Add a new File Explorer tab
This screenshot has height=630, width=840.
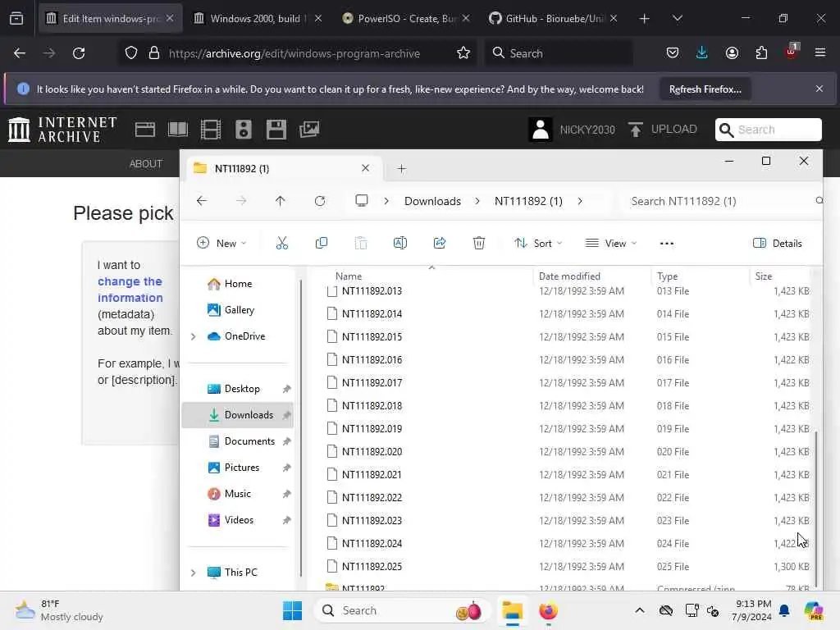[x=402, y=169]
